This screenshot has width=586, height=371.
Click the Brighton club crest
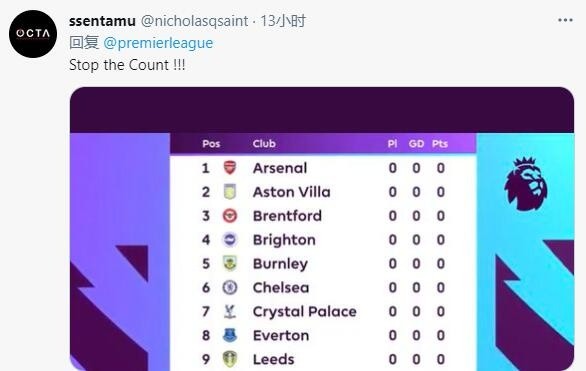[x=230, y=239]
